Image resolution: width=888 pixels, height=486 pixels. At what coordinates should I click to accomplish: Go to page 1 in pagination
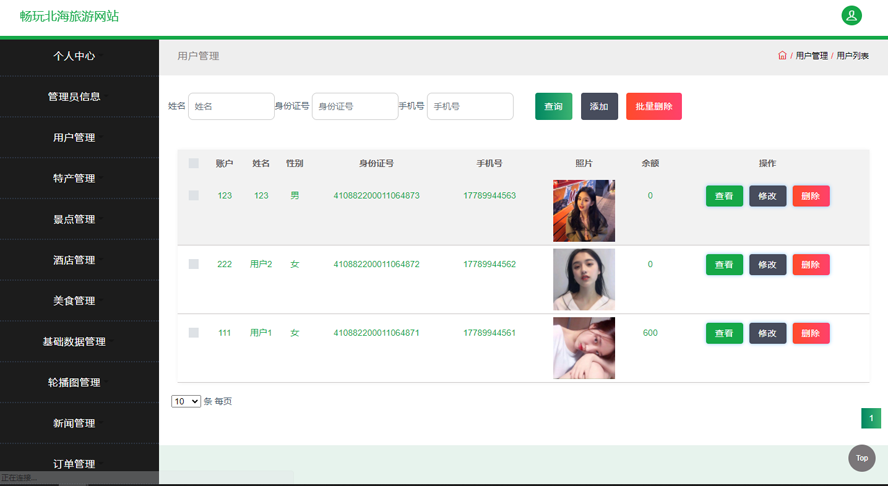[x=871, y=418]
